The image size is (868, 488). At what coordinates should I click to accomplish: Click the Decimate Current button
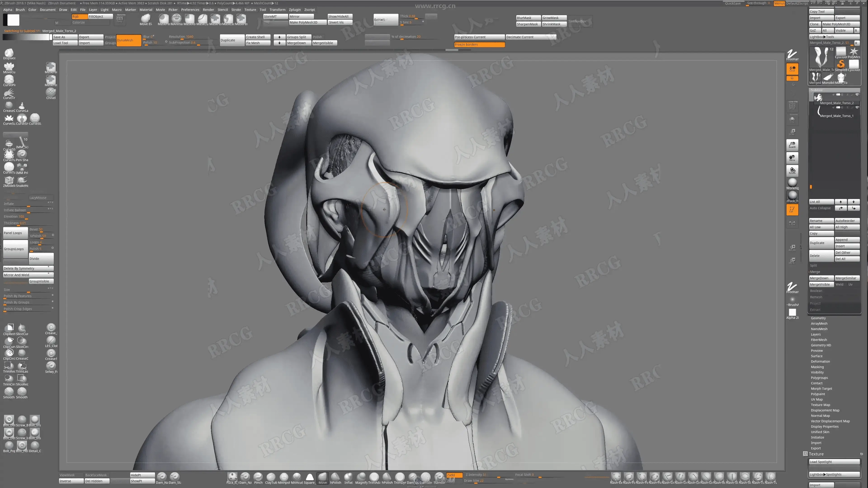tap(531, 37)
